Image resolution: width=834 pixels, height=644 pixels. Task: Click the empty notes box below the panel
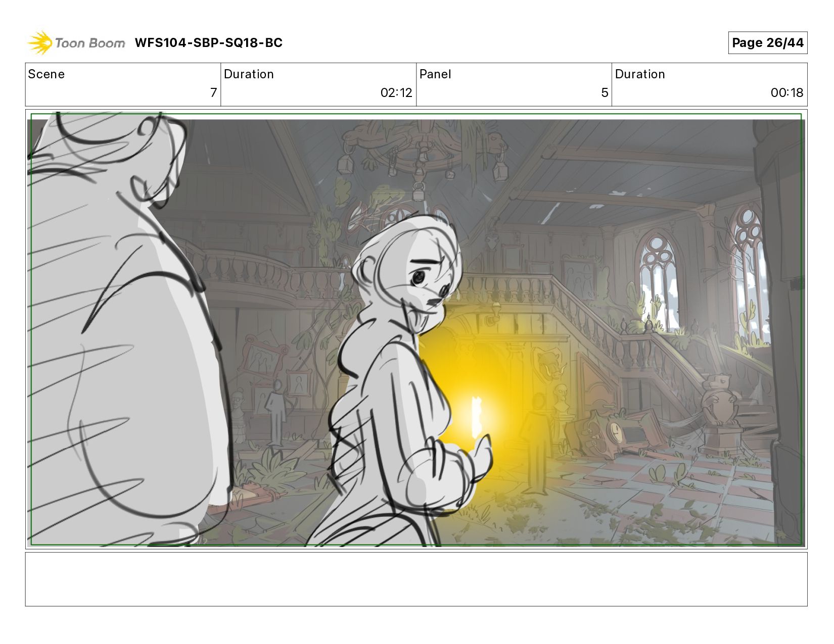[x=416, y=579]
